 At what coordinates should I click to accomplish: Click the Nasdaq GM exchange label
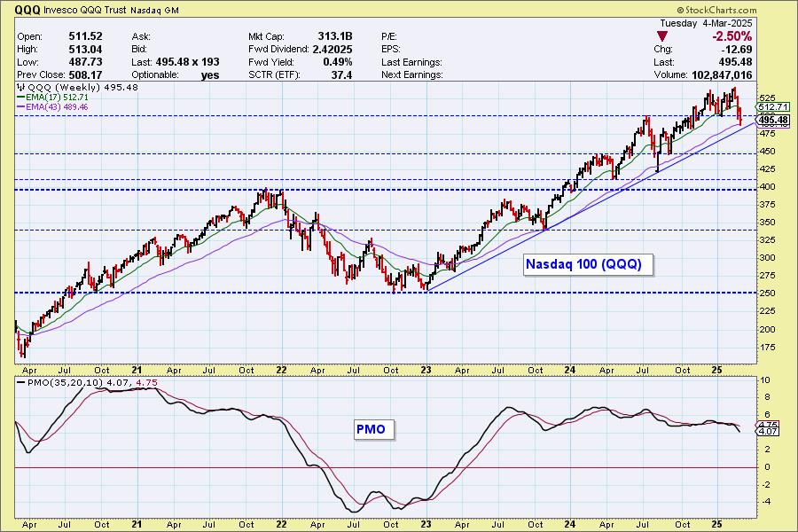click(154, 10)
